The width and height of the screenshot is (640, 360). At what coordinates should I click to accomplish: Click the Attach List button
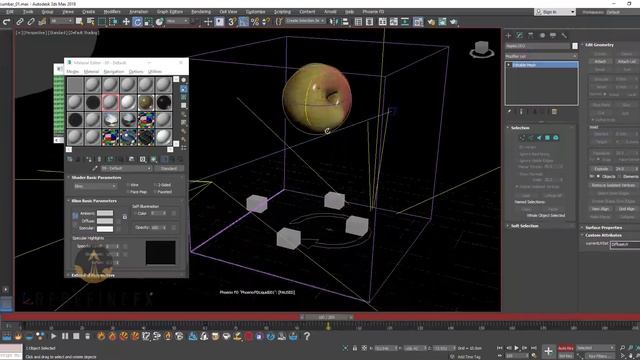(x=626, y=62)
